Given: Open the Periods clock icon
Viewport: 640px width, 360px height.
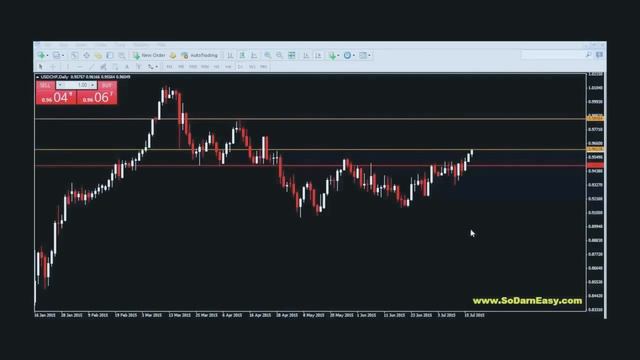Looking at the screenshot, I should (347, 55).
